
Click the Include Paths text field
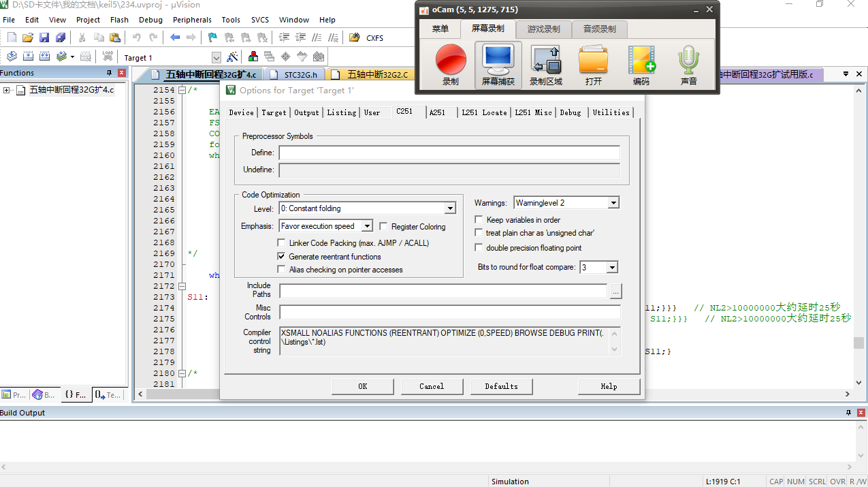coord(443,292)
